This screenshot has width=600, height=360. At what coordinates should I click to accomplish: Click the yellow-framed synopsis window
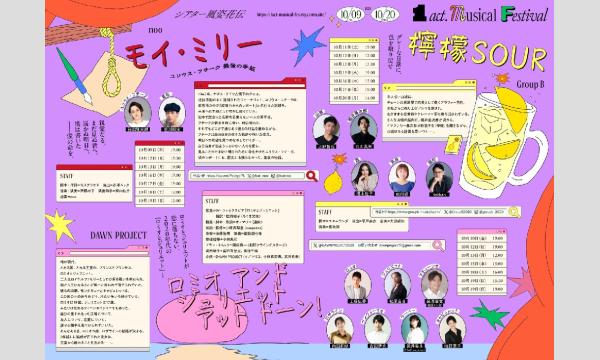coord(429,111)
